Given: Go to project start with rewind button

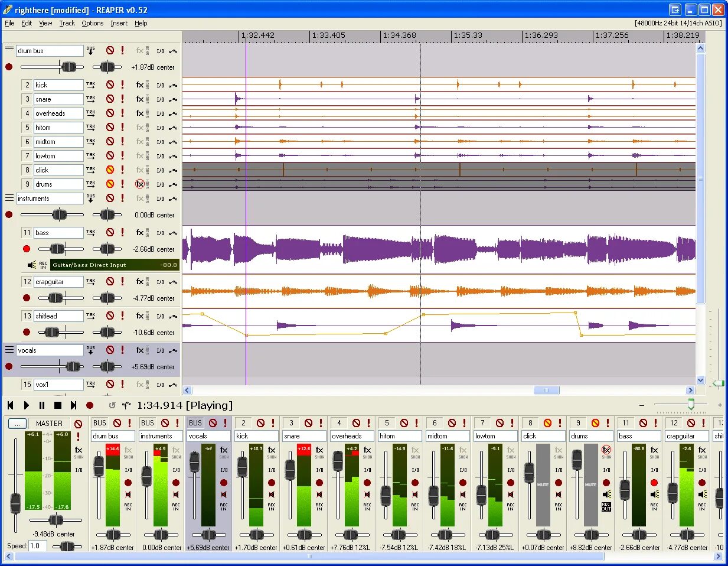Looking at the screenshot, I should point(10,405).
